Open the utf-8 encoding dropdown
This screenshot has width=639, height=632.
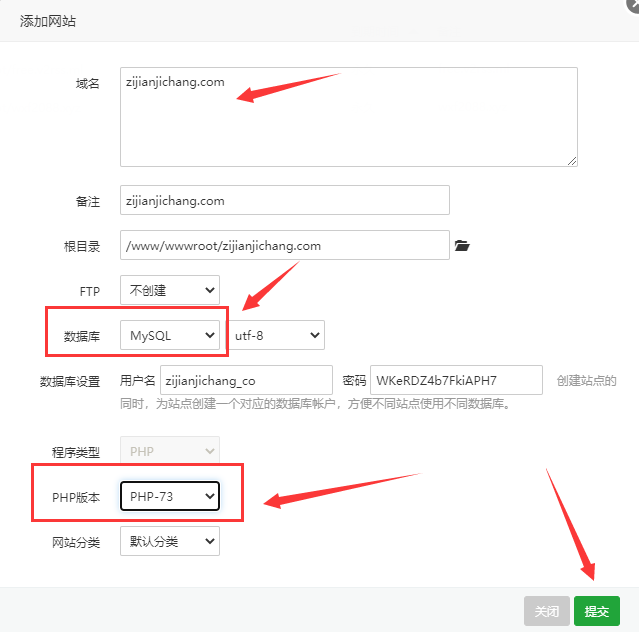click(276, 335)
